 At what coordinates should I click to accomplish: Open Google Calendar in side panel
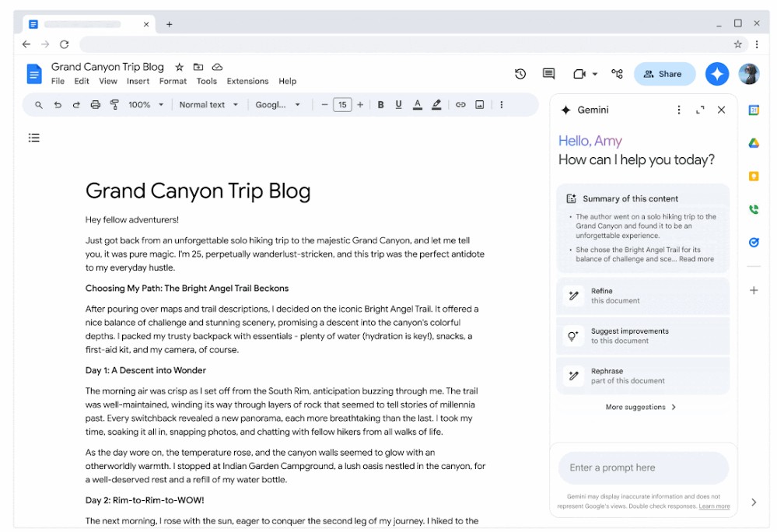coord(754,110)
